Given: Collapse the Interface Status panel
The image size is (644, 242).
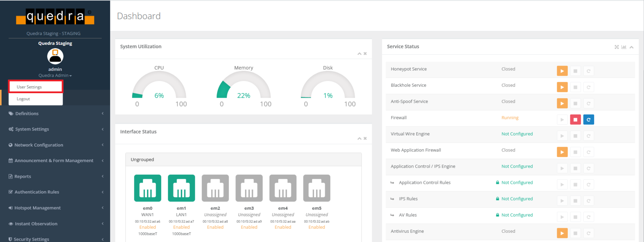Looking at the screenshot, I should pos(359,138).
